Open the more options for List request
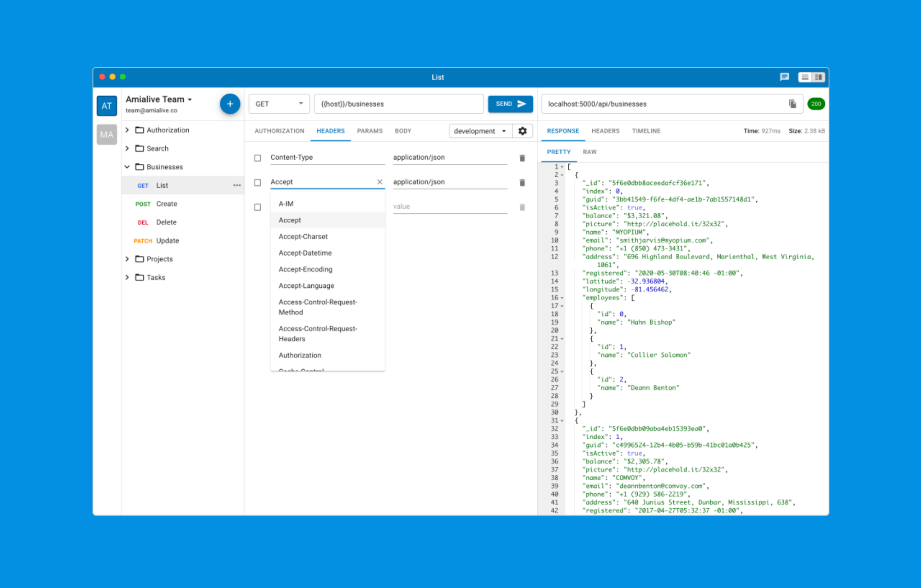Image resolution: width=921 pixels, height=588 pixels. [x=237, y=185]
